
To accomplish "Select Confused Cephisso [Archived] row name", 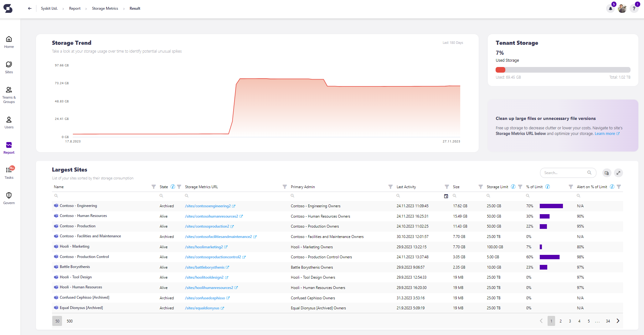I will [85, 297].
